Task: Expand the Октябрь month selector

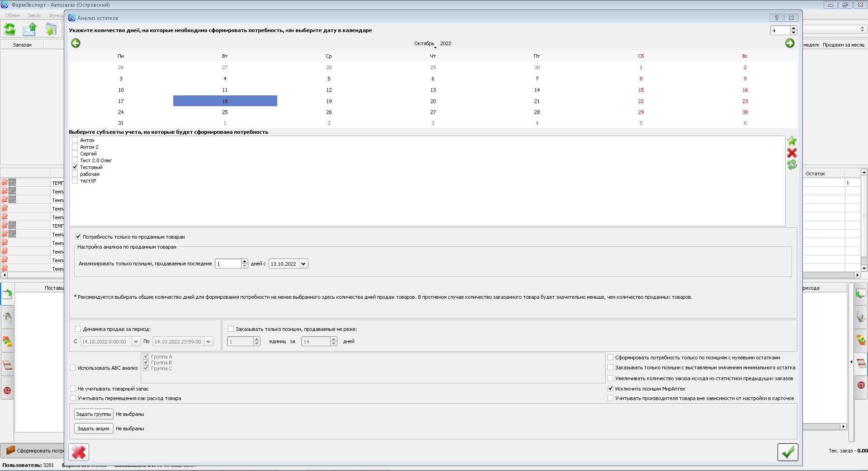Action: click(425, 44)
